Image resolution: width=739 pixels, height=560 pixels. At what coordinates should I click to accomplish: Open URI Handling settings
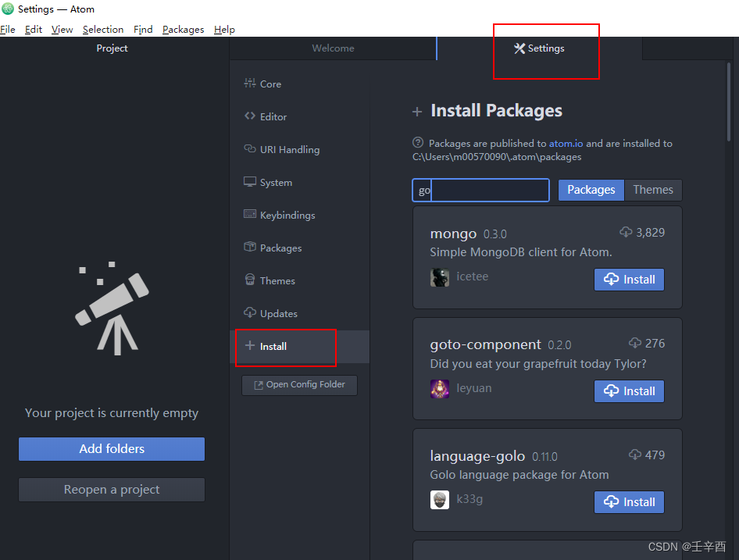click(290, 149)
